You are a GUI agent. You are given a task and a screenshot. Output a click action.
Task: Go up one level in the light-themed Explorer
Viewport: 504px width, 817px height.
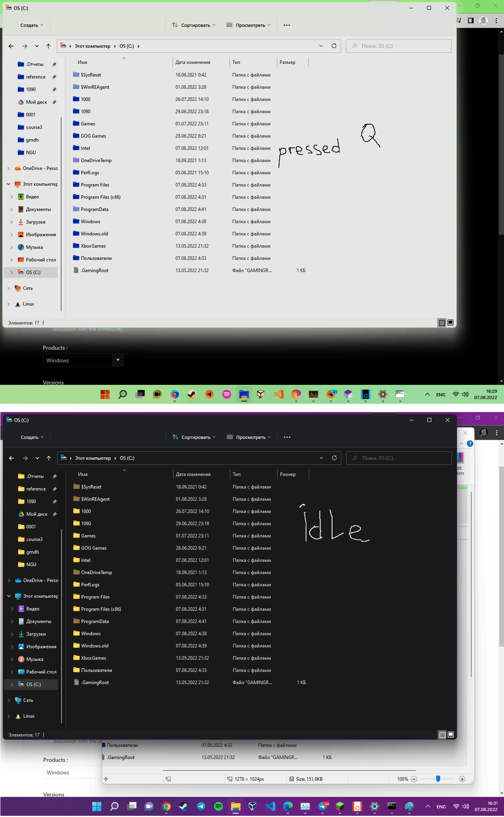tap(48, 46)
